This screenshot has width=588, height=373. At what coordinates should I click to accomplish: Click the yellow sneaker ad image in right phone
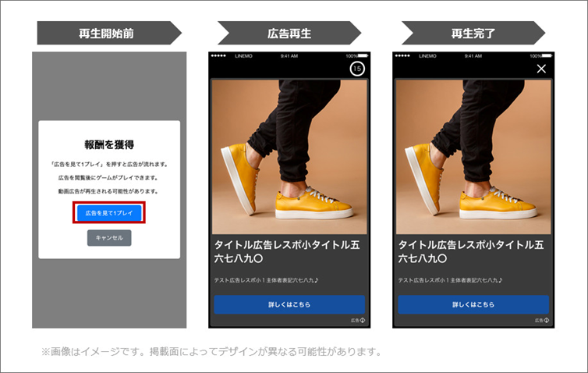click(x=473, y=157)
